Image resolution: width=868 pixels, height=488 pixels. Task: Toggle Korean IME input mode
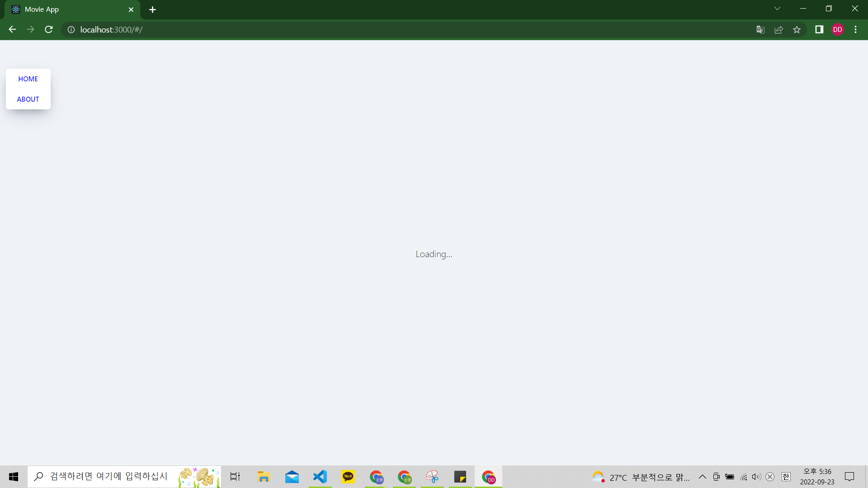point(786,477)
